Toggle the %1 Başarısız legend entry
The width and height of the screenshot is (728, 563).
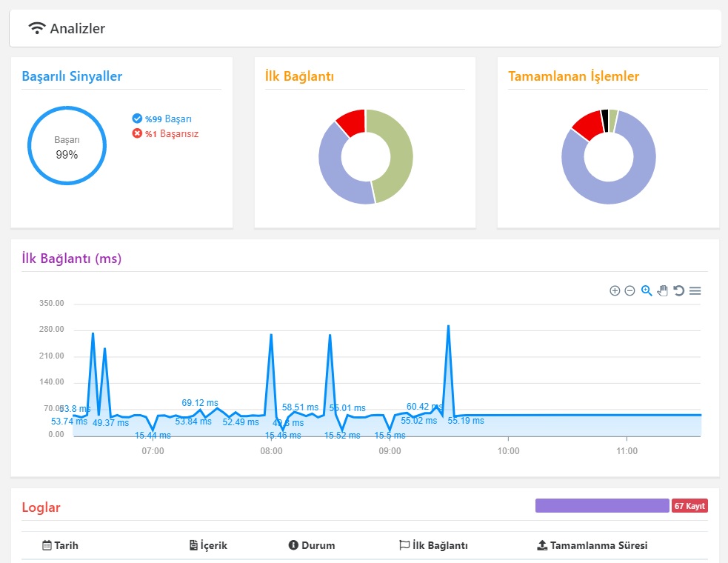(171, 134)
